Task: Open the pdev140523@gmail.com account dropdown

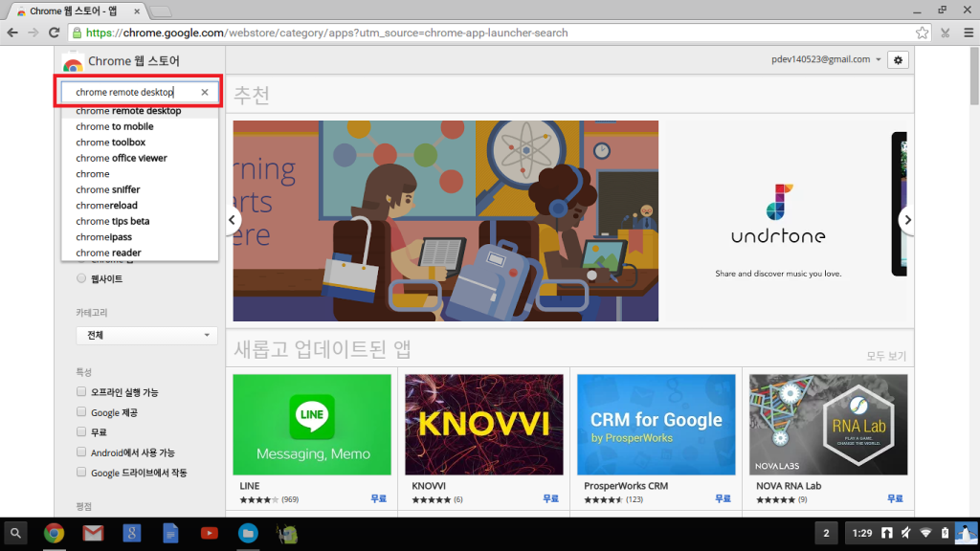Action: pyautogui.click(x=826, y=59)
